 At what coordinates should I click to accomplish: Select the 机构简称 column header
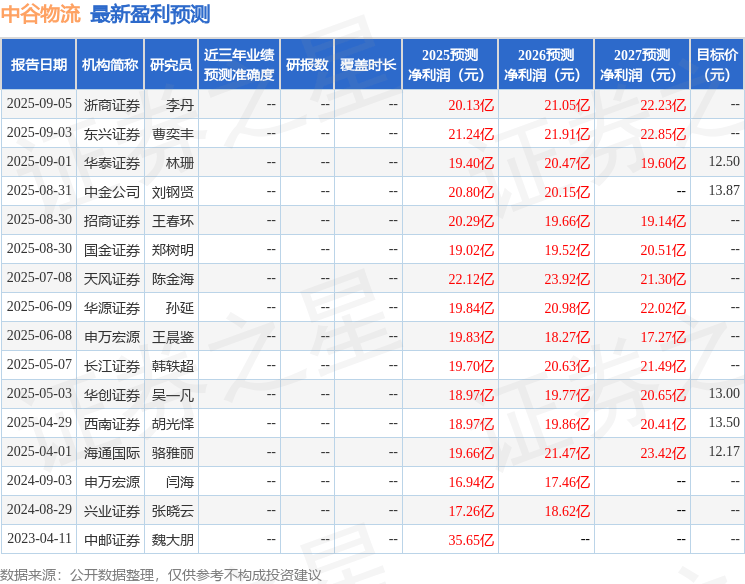pos(110,65)
